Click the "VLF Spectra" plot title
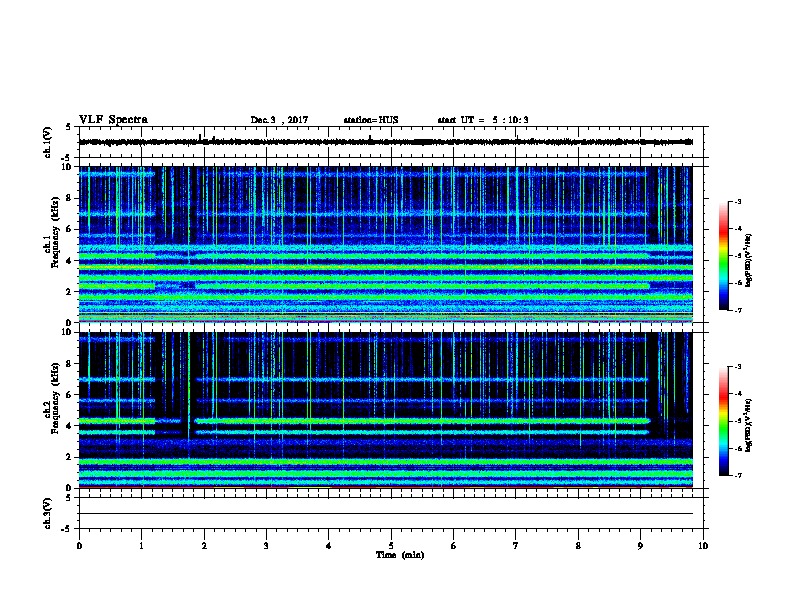The width and height of the screenshot is (792, 612). [113, 120]
